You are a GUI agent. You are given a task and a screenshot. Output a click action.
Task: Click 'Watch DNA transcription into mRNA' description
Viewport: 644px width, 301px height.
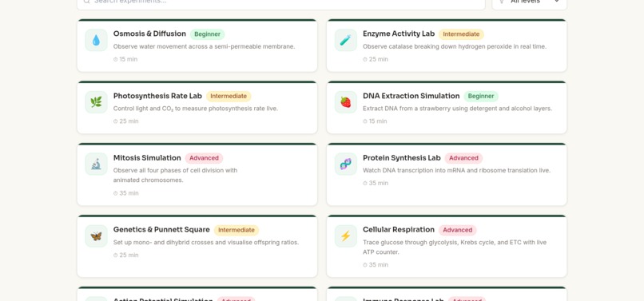[457, 170]
